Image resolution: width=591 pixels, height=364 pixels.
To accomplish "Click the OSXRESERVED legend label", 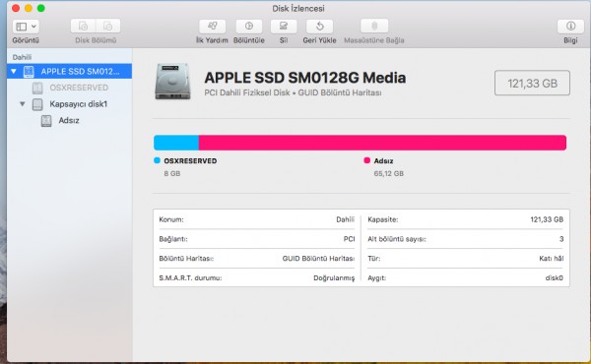I will pyautogui.click(x=190, y=160).
